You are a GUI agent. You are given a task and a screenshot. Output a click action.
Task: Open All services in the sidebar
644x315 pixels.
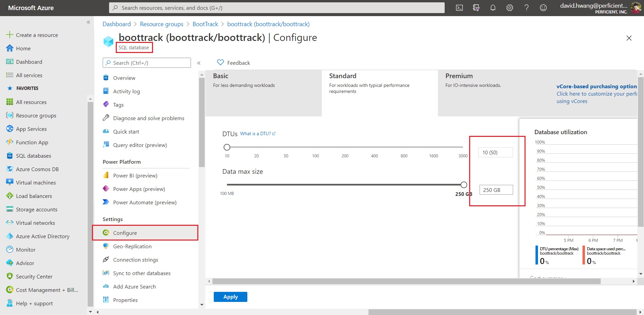click(x=29, y=75)
